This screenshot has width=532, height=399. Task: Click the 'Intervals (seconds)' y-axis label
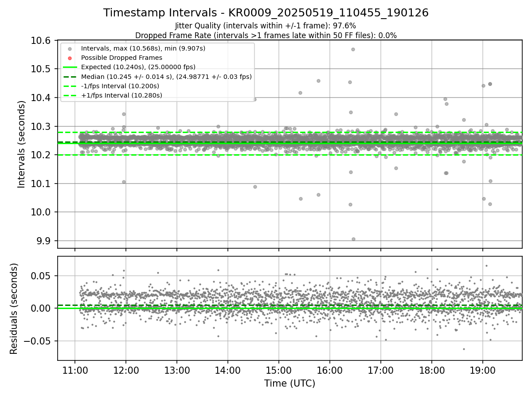pos(21,144)
